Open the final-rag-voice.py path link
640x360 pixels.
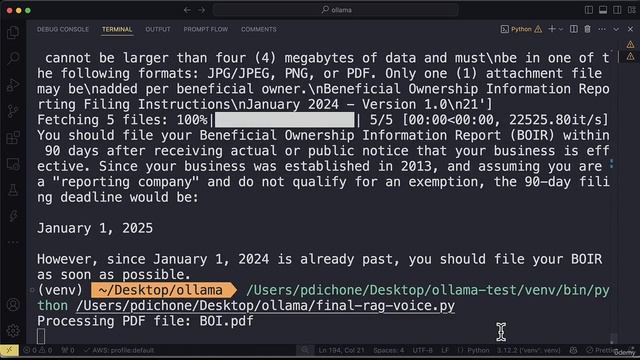coord(265,305)
